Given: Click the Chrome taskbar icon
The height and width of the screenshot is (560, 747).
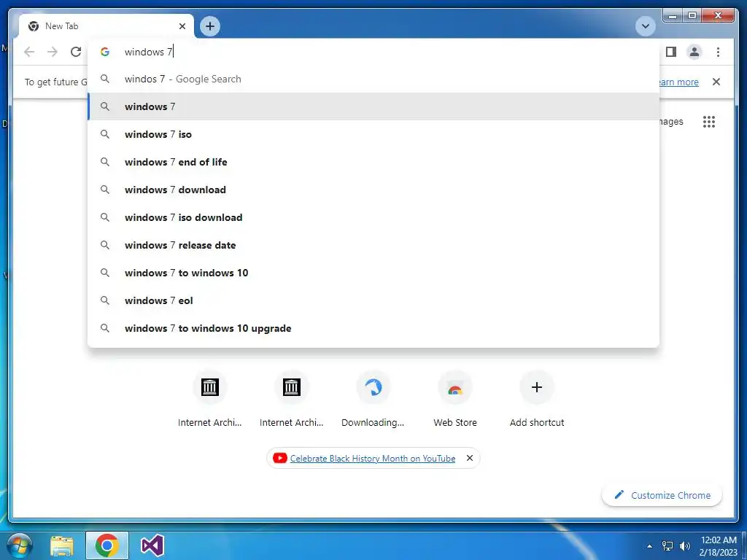Looking at the screenshot, I should coord(107,545).
